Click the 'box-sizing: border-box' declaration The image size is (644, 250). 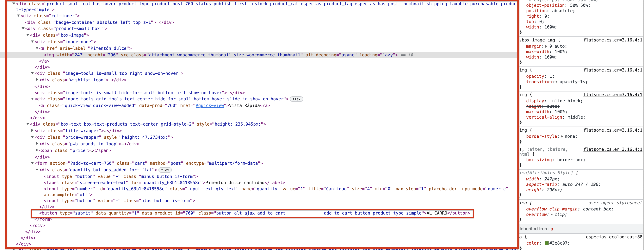click(x=555, y=160)
